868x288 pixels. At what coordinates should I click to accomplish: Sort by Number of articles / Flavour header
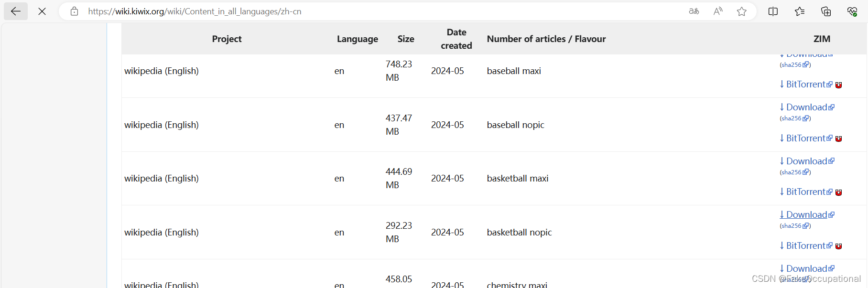546,39
